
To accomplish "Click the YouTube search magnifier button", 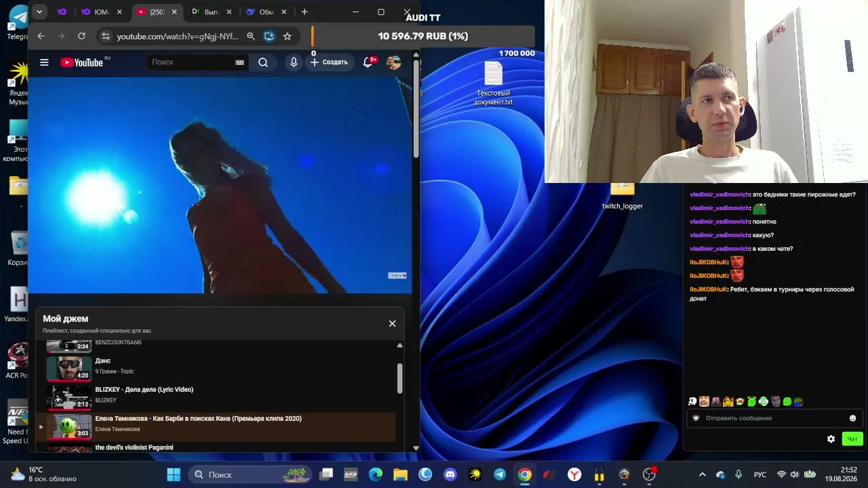I will click(263, 62).
